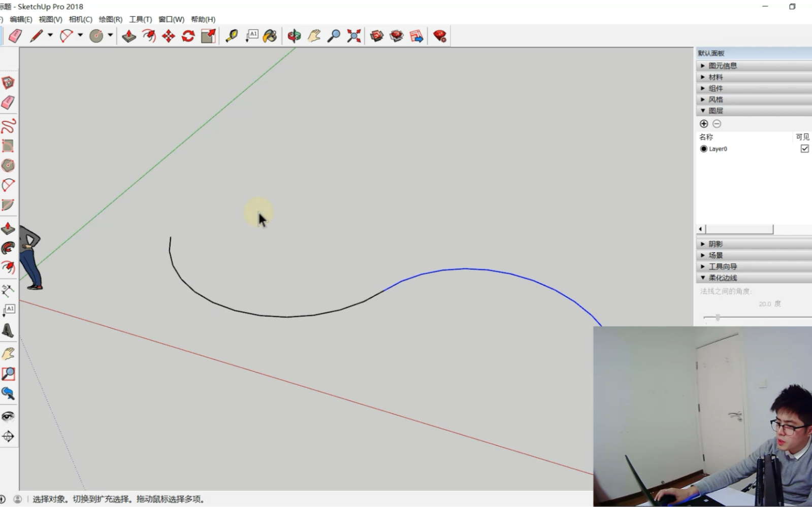Open 3D Warehouse from the toolbar
The height and width of the screenshot is (507, 812).
(x=377, y=36)
